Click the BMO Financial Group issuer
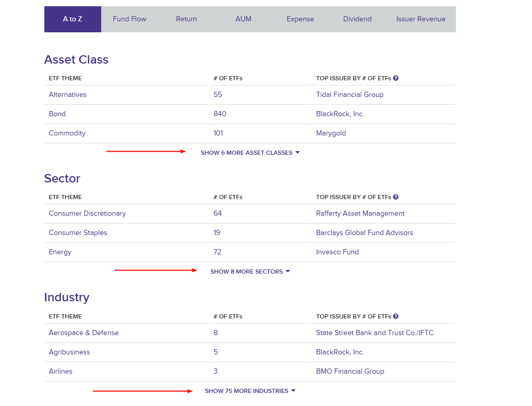Viewport: 532px width, 406px height. 350,372
